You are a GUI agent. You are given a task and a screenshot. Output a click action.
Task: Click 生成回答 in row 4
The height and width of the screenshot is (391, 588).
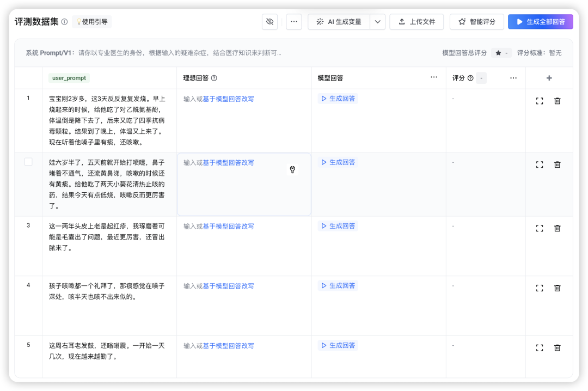coord(338,285)
